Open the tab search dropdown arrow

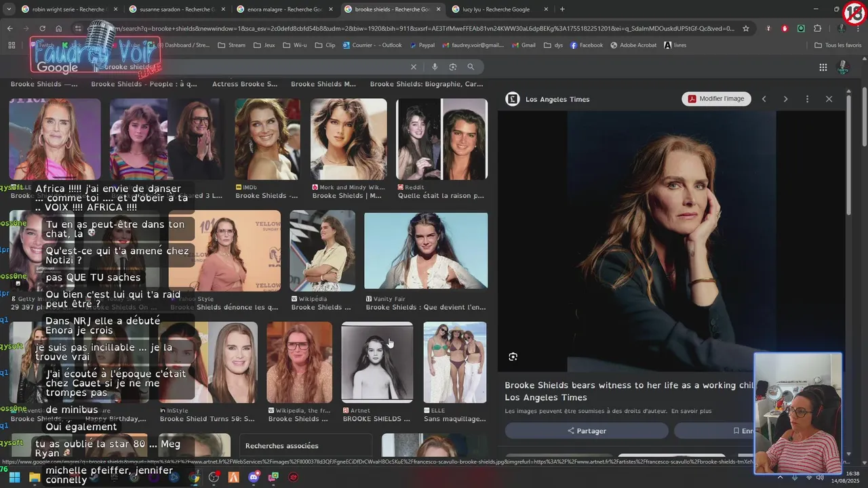coord(9,9)
